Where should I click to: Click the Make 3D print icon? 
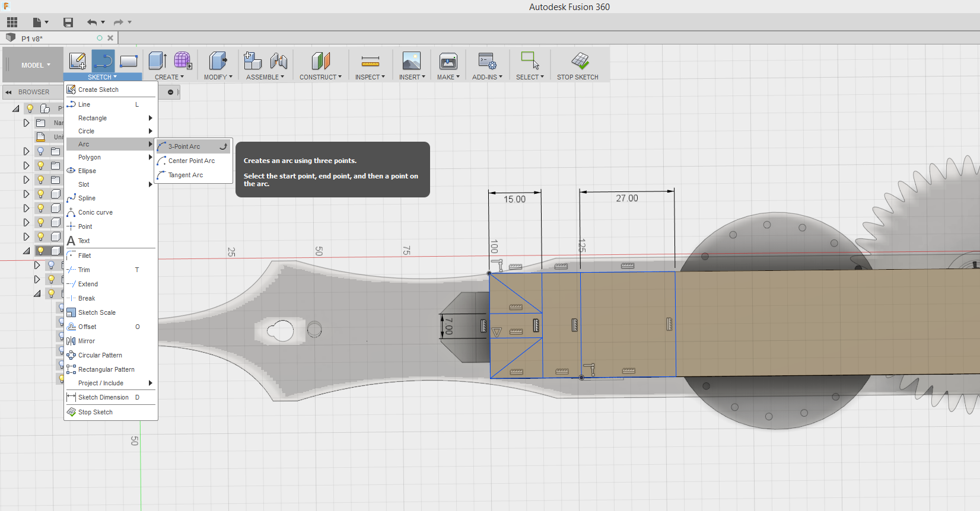[448, 60]
